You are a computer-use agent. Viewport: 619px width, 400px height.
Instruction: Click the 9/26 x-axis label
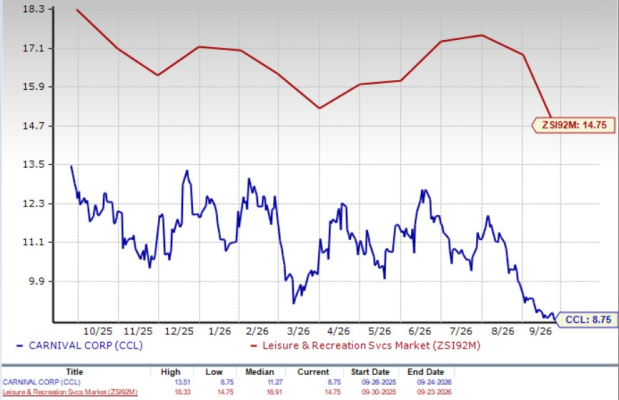click(x=540, y=331)
